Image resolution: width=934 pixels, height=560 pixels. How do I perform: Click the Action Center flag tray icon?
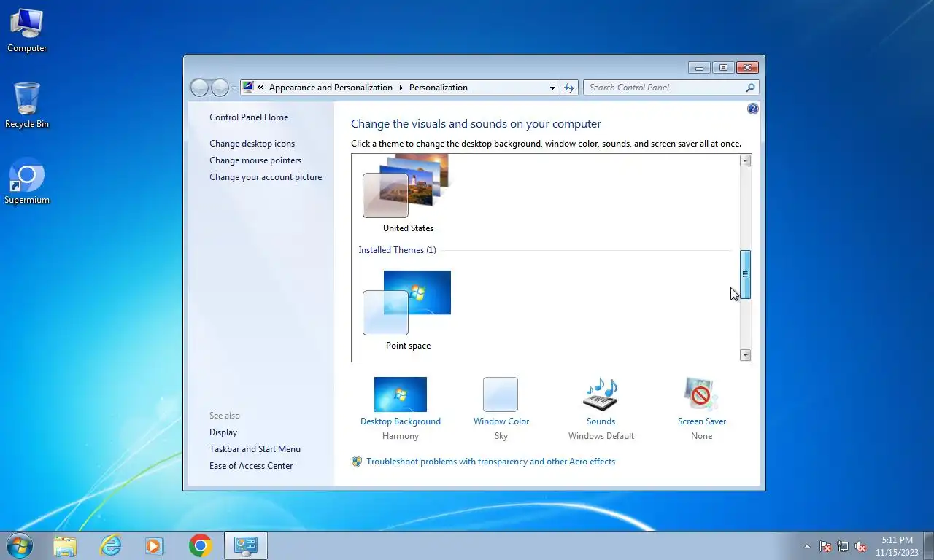(825, 546)
